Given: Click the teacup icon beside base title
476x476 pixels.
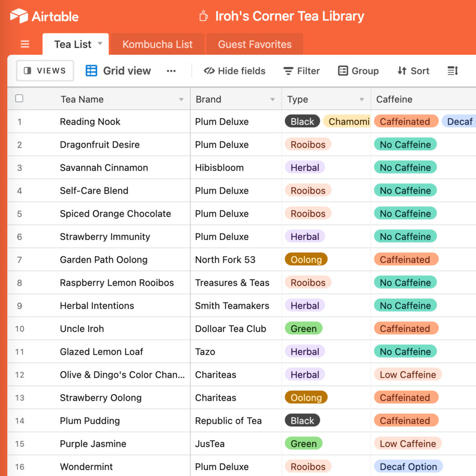Looking at the screenshot, I should (203, 16).
